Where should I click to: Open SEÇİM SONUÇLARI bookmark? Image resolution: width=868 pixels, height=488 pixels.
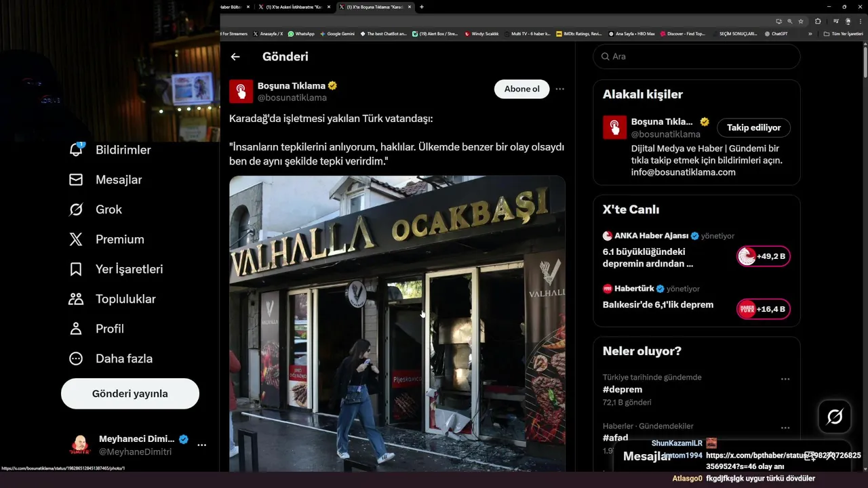pyautogui.click(x=734, y=33)
